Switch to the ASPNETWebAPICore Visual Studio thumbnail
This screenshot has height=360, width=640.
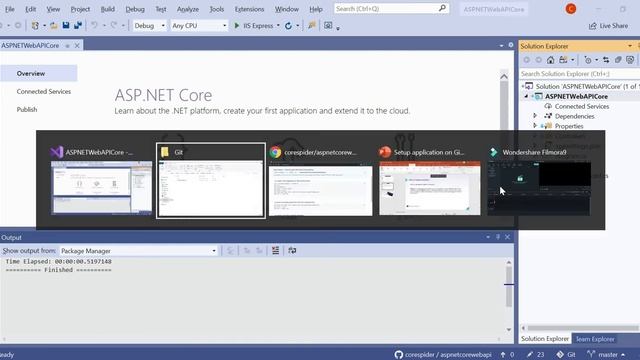tap(101, 180)
